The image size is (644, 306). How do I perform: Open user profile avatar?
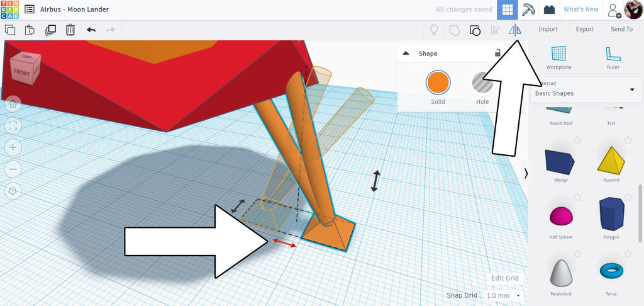633,9
